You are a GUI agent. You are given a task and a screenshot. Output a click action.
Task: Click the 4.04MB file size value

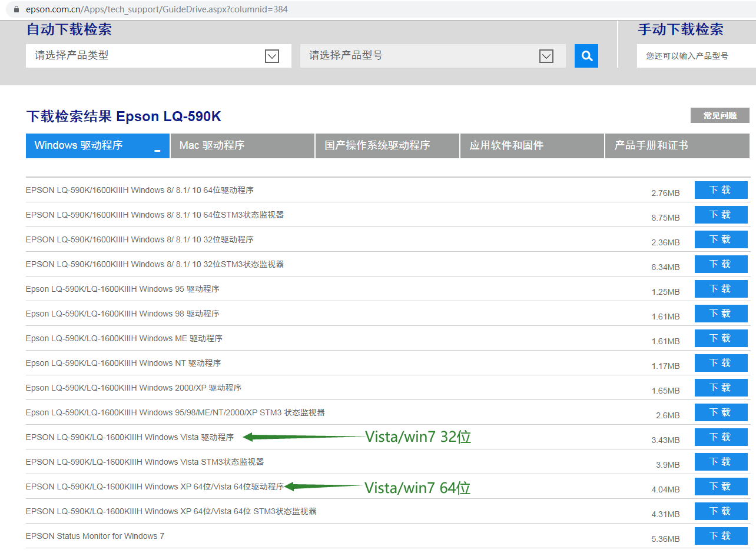click(665, 489)
